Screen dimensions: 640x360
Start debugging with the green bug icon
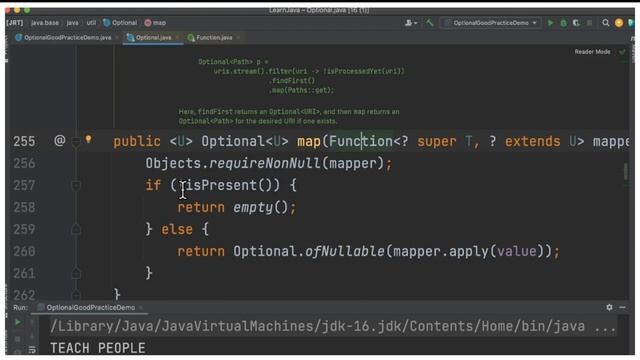point(563,23)
